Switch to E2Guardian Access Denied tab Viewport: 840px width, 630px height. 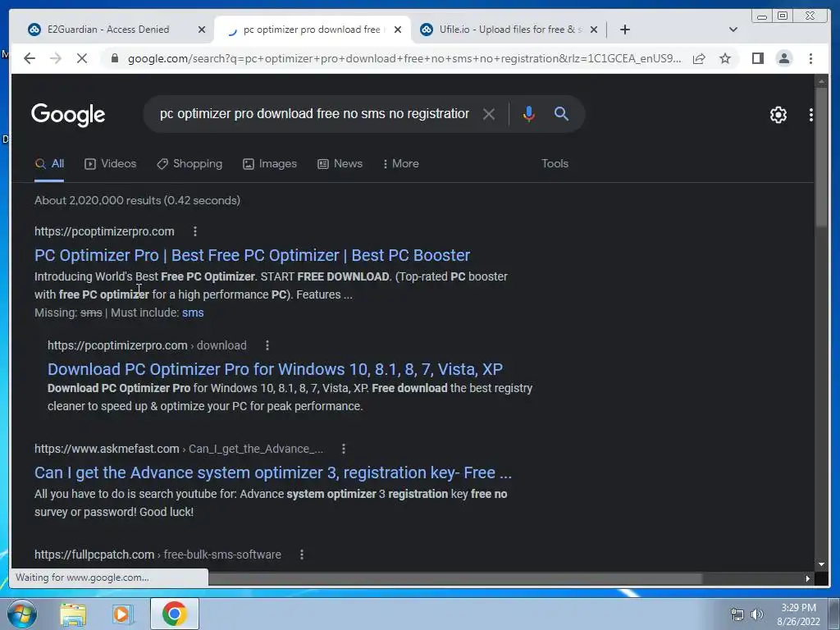click(x=108, y=30)
